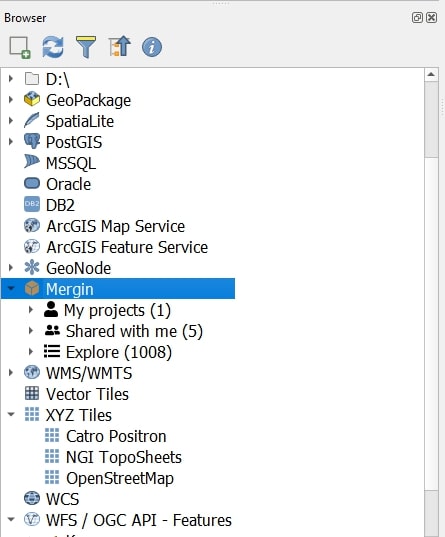
Task: Click the SpatiaLite feather icon
Action: pos(32,120)
